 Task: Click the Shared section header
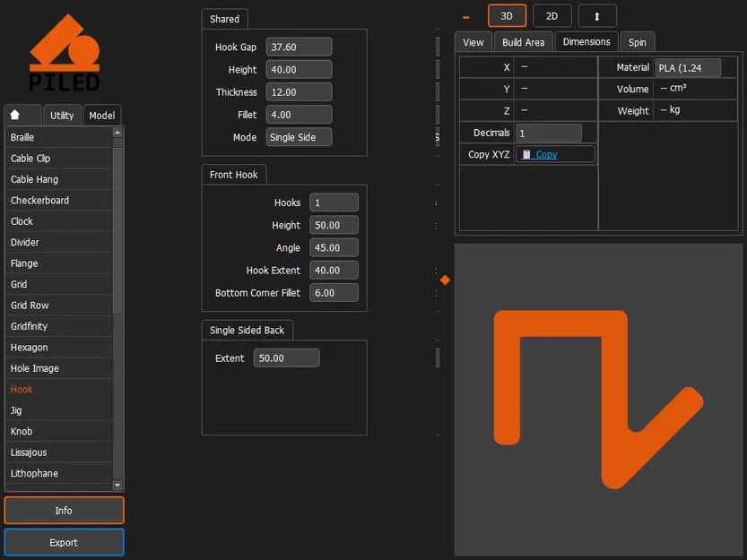pos(224,19)
